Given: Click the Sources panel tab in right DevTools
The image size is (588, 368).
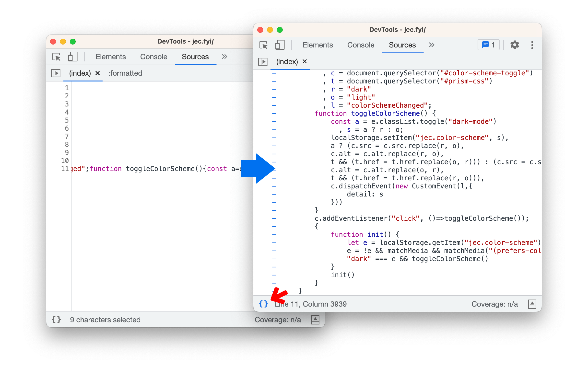Looking at the screenshot, I should point(401,45).
